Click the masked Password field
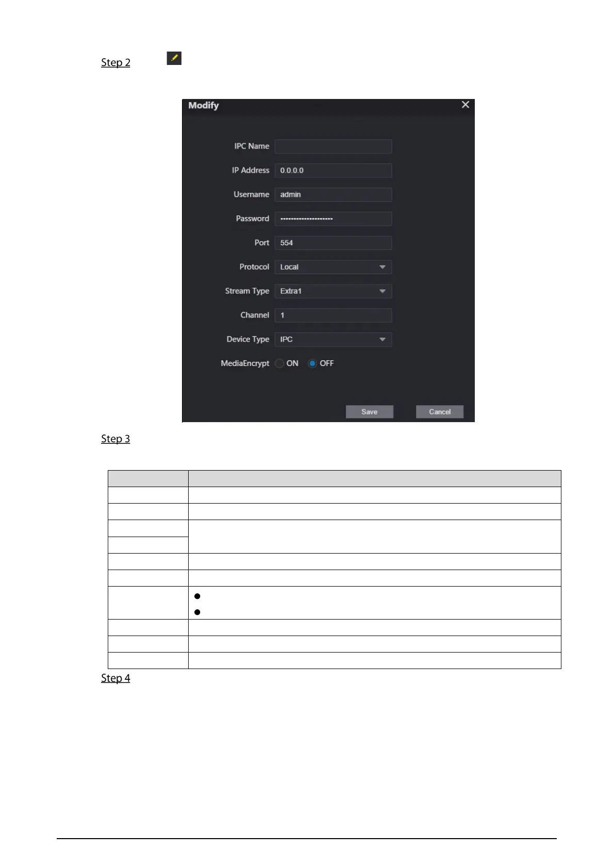 333,219
